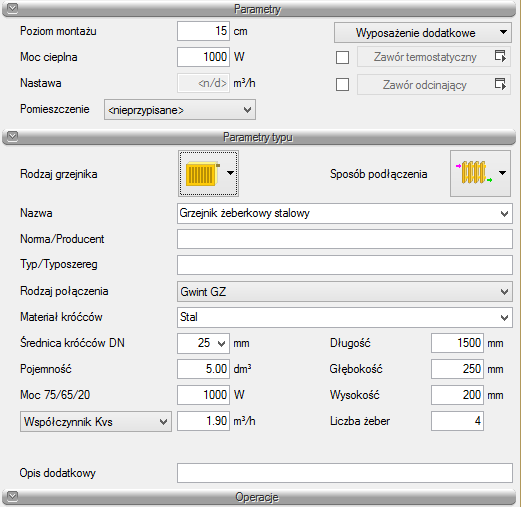This screenshot has width=521, height=507.
Task: Click the Opis dodatkowy text field
Action: point(345,473)
